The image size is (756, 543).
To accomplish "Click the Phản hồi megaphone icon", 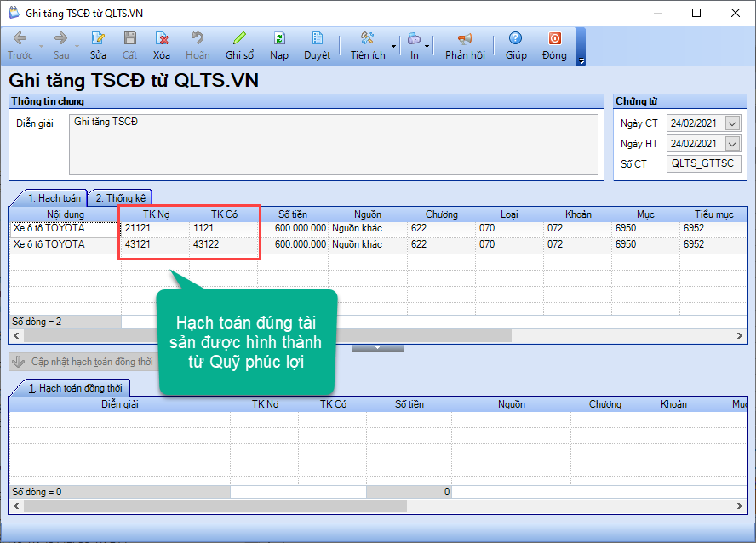I will (x=465, y=38).
